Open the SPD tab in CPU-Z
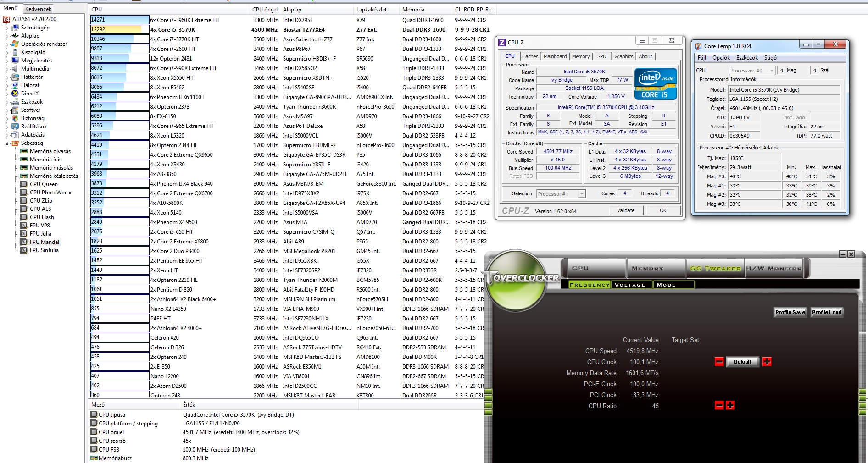 coord(602,56)
